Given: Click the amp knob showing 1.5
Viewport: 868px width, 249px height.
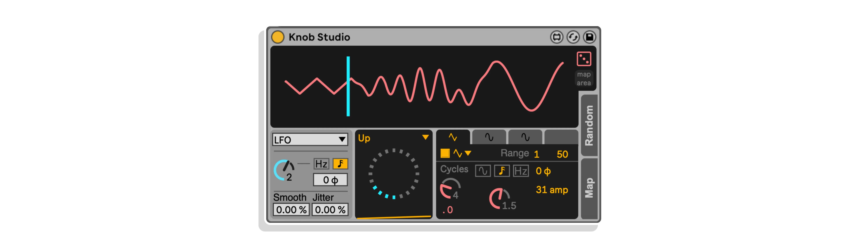Looking at the screenshot, I should coord(499,198).
